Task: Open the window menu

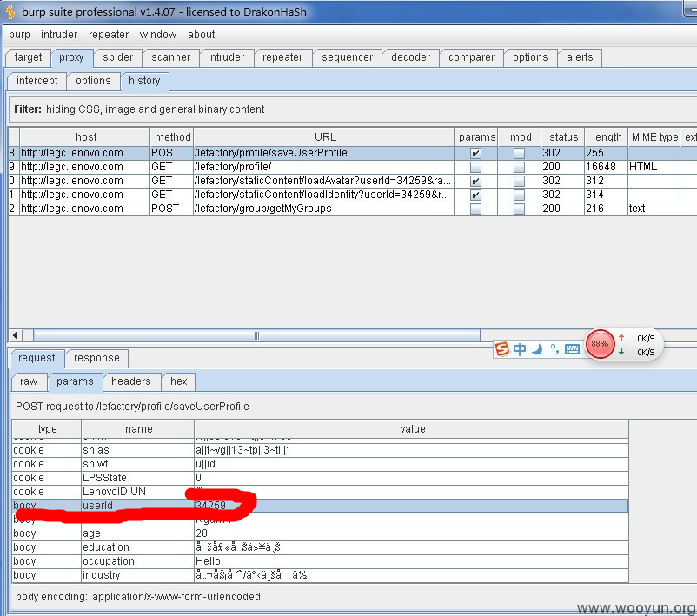Action: click(x=158, y=35)
